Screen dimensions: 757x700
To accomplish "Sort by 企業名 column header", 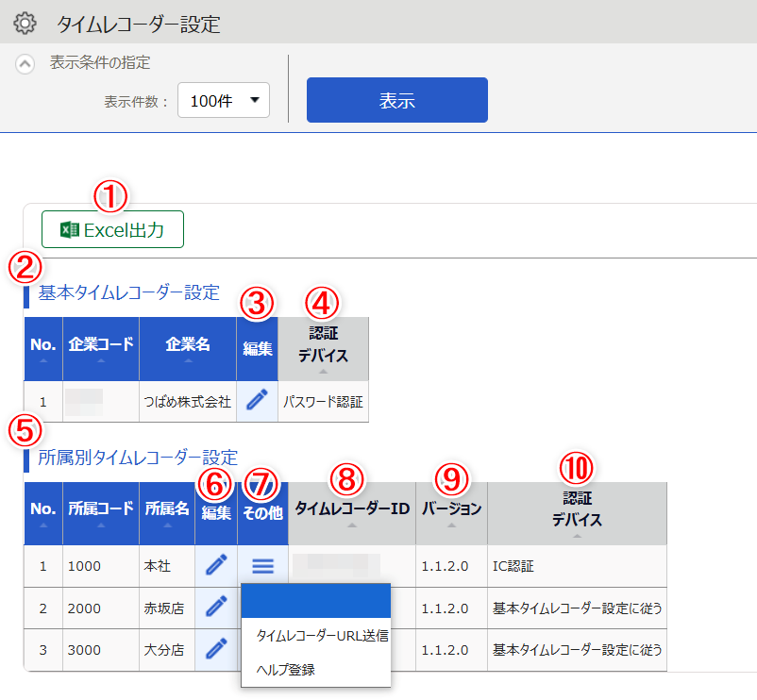I will click(187, 348).
